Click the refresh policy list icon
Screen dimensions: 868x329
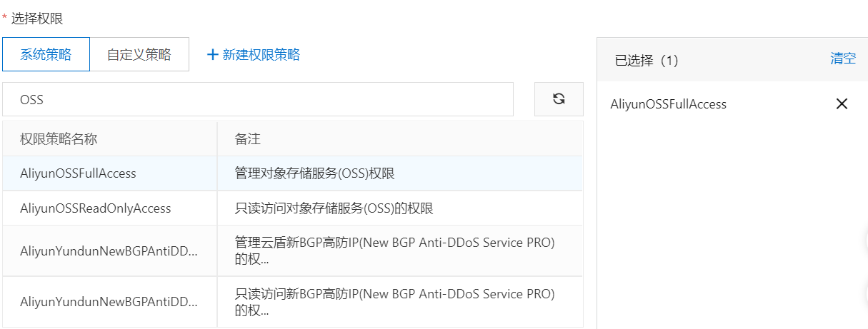[x=559, y=99]
